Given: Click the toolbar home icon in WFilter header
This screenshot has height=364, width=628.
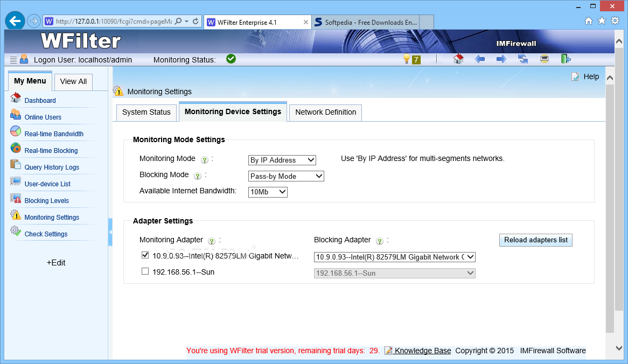Looking at the screenshot, I should pos(458,59).
